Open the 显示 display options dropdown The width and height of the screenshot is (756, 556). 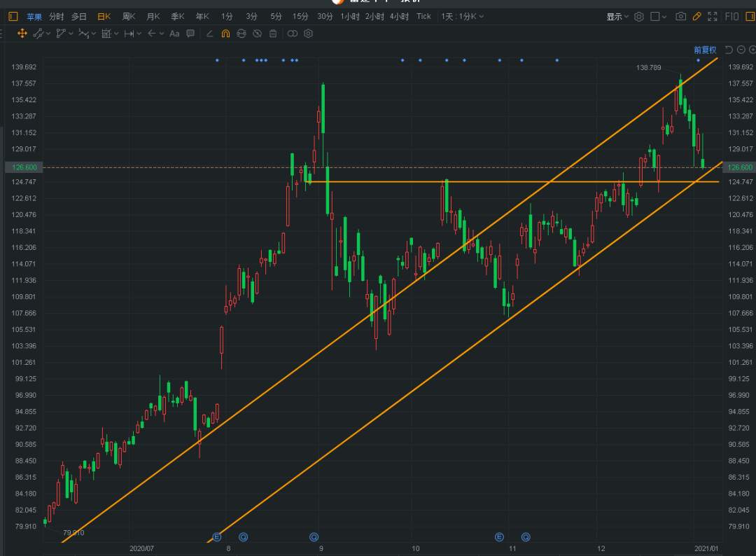617,17
